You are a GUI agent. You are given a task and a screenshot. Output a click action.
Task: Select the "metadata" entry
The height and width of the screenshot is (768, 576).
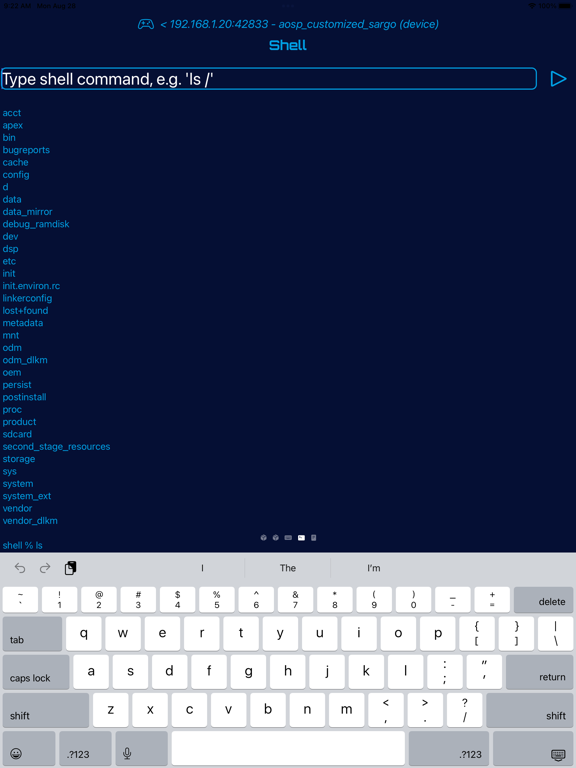pyautogui.click(x=23, y=323)
